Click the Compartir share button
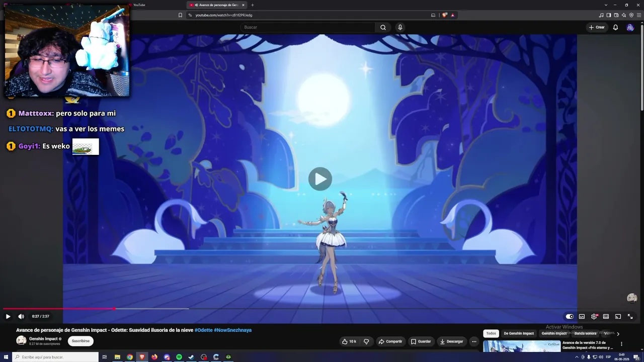The width and height of the screenshot is (644, 362). [x=390, y=341]
